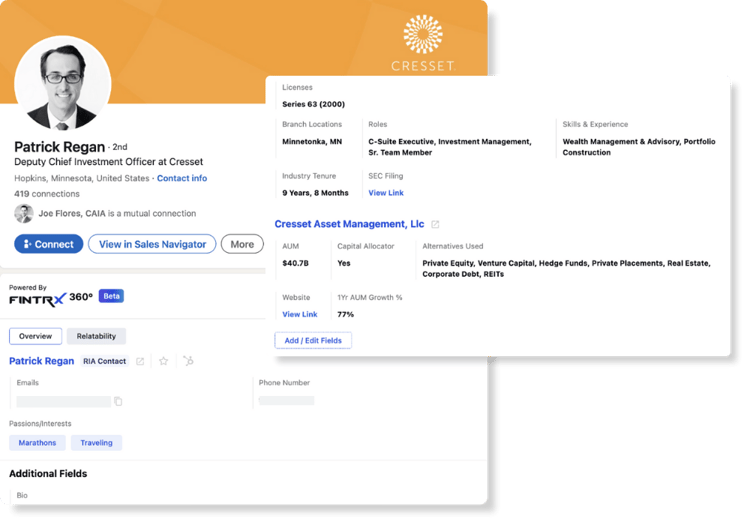Click the FINTRX 360° logo
This screenshot has width=750, height=525.
click(x=51, y=298)
